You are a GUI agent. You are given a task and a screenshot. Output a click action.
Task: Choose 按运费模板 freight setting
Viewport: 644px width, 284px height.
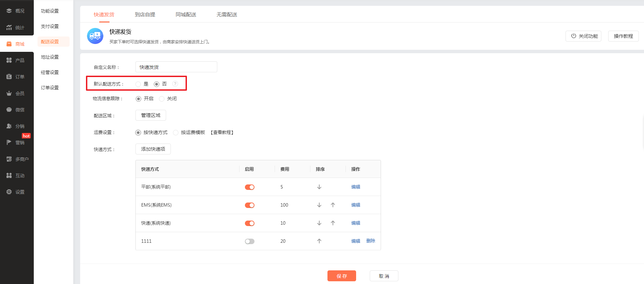(176, 133)
